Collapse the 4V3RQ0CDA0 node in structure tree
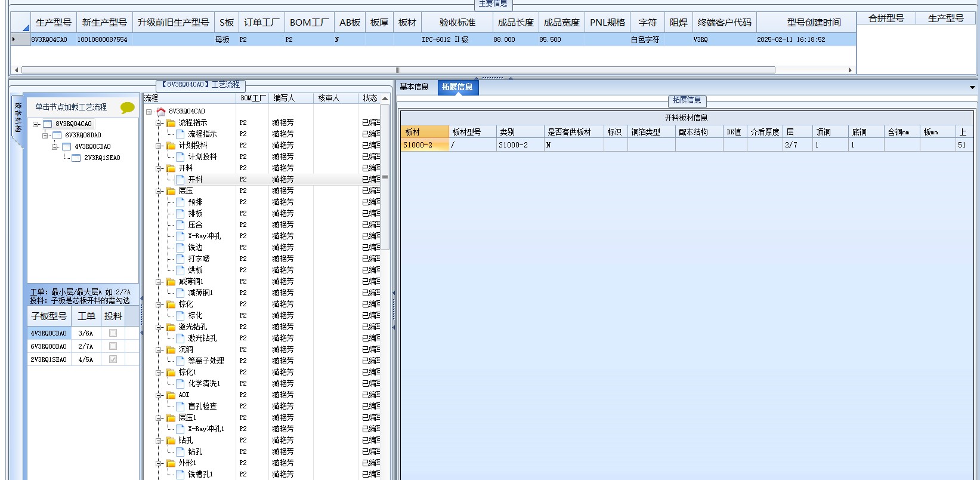Image resolution: width=980 pixels, height=480 pixels. (x=55, y=147)
